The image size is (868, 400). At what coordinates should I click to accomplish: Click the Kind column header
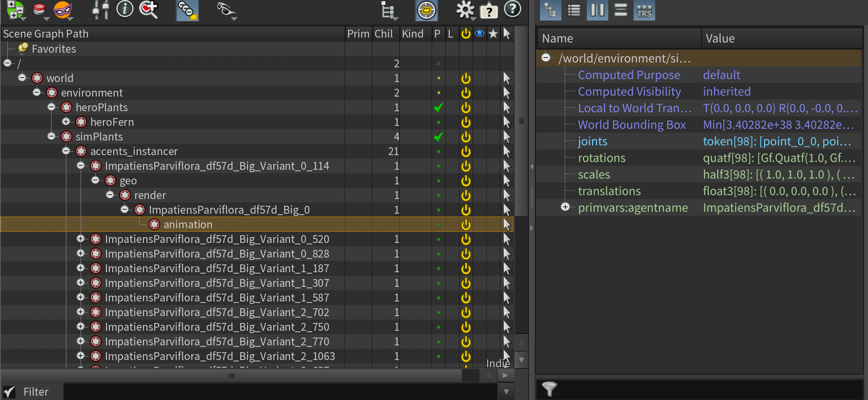[x=413, y=34]
